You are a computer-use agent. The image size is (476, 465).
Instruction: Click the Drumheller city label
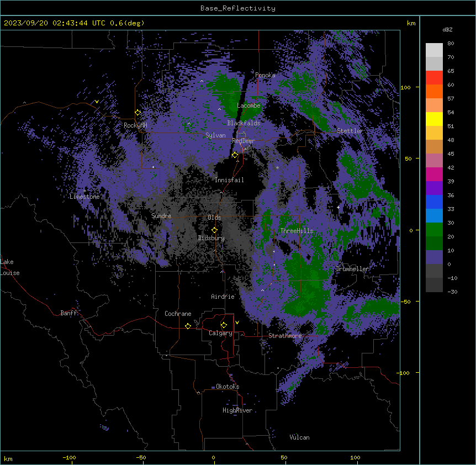pyautogui.click(x=352, y=269)
